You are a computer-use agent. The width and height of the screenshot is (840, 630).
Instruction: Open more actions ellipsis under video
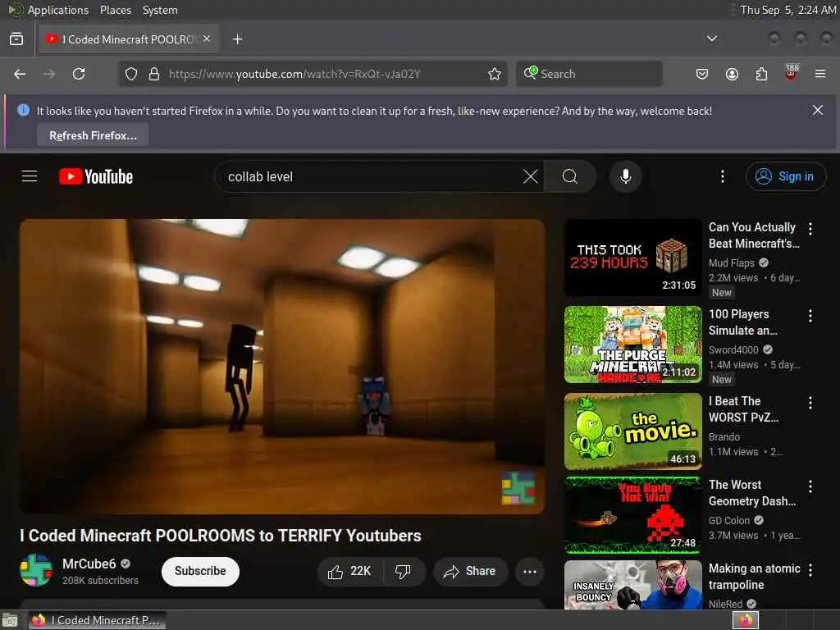[529, 572]
